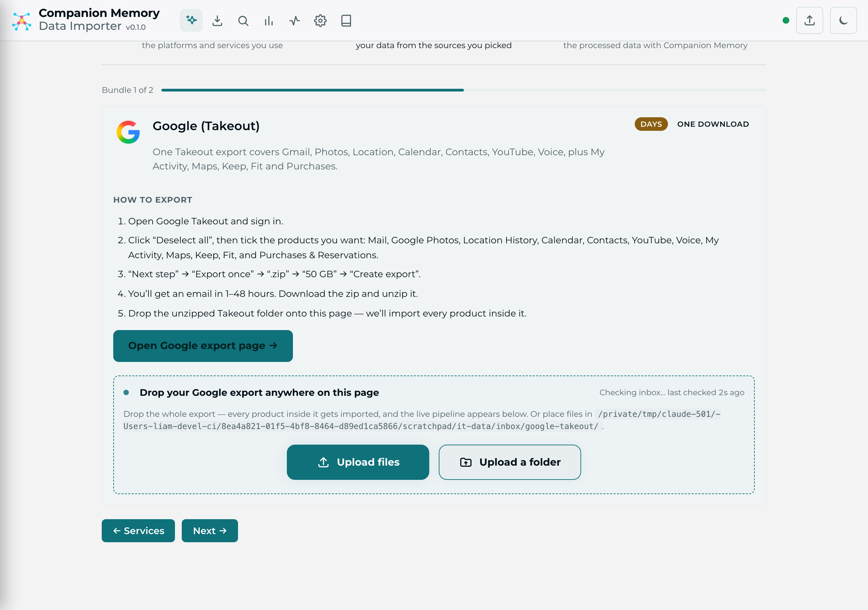Click the share export button at top right
The height and width of the screenshot is (610, 868).
pos(809,20)
